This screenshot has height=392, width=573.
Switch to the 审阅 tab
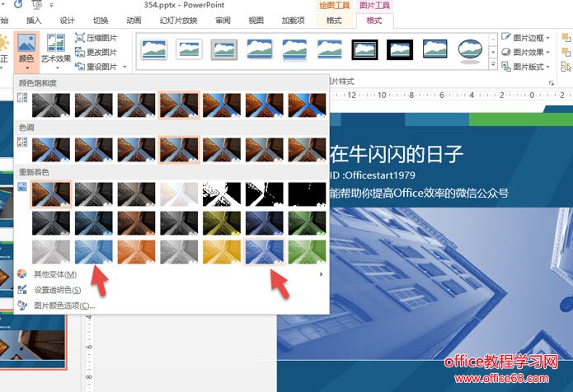click(223, 21)
